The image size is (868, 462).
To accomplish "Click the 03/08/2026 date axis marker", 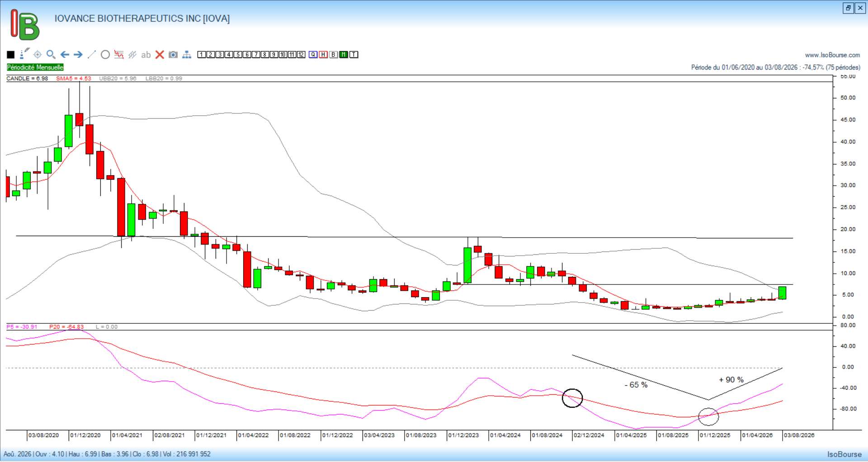I will [x=799, y=435].
